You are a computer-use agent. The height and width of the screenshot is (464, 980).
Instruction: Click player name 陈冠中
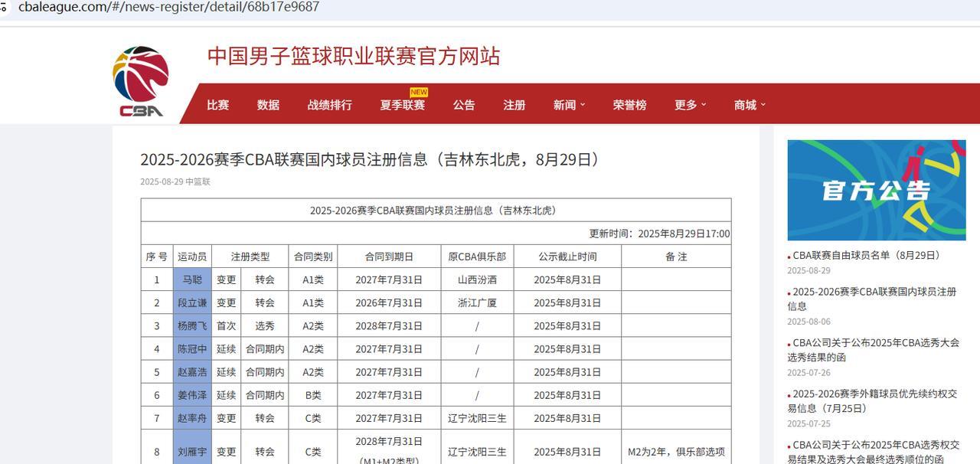(x=192, y=349)
